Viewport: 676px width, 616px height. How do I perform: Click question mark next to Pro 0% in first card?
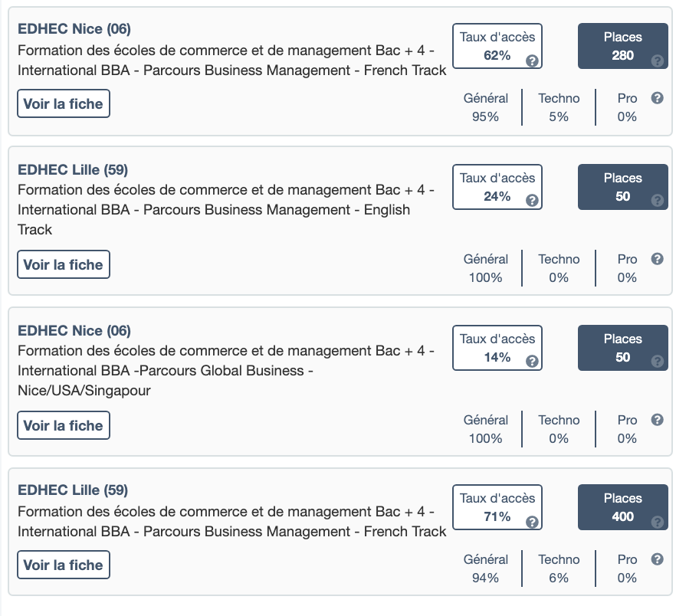(657, 98)
